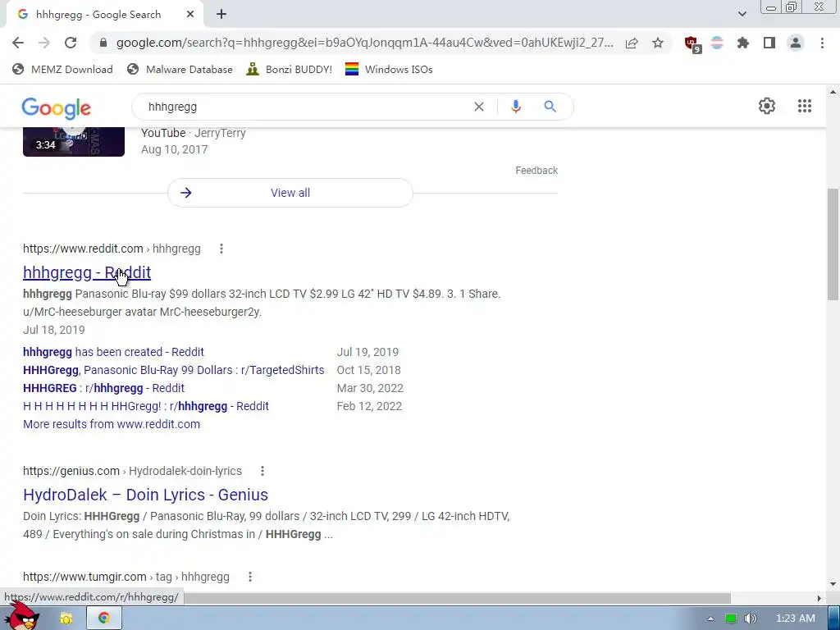The width and height of the screenshot is (840, 630).
Task: Click the forward navigation arrow
Action: click(44, 43)
